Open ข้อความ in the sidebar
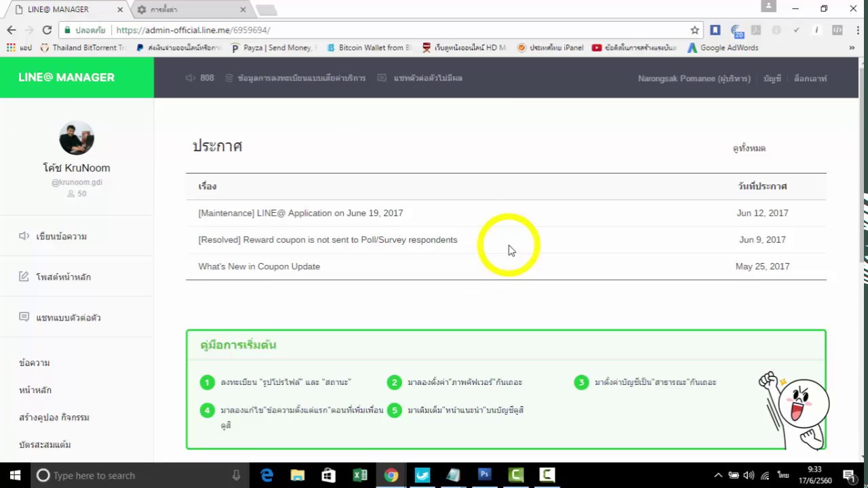Screen dimensions: 868x488 (35, 363)
